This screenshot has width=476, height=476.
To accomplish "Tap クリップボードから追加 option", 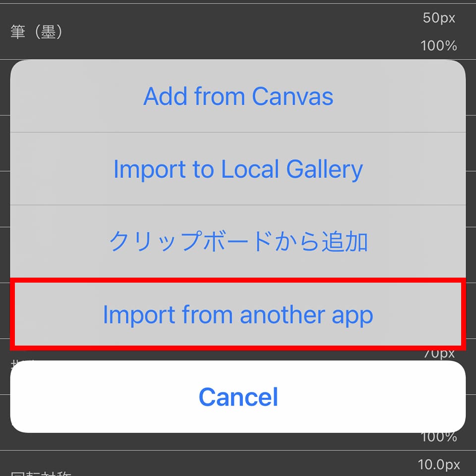I will pyautogui.click(x=238, y=241).
